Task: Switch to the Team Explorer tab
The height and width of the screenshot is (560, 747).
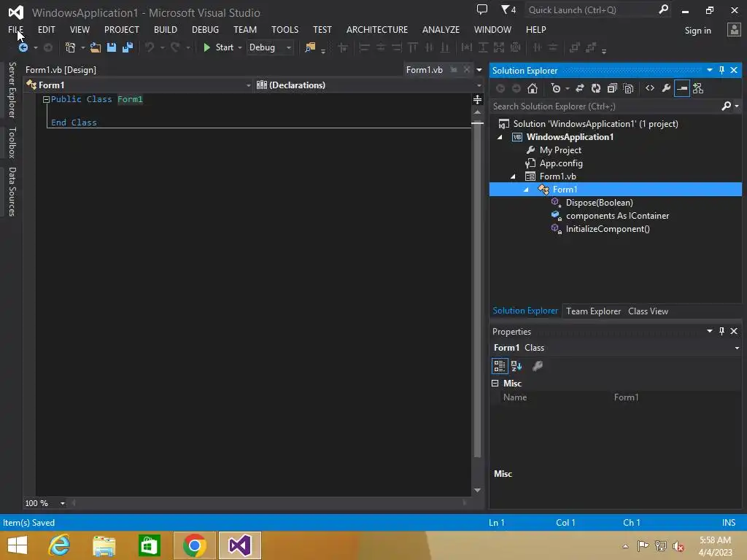Action: [x=593, y=311]
